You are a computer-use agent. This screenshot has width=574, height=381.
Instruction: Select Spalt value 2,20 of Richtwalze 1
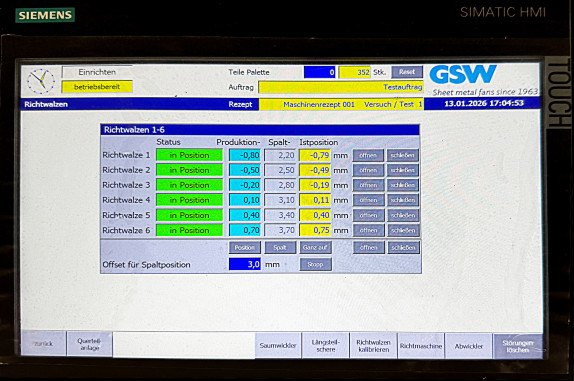[x=280, y=155]
